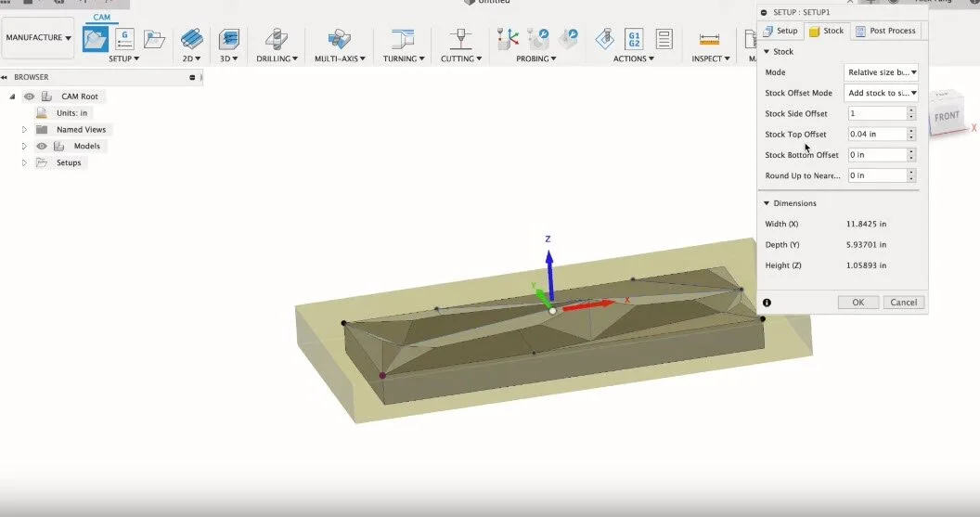Collapse the Stock section triangle
The image size is (980, 517).
(767, 52)
